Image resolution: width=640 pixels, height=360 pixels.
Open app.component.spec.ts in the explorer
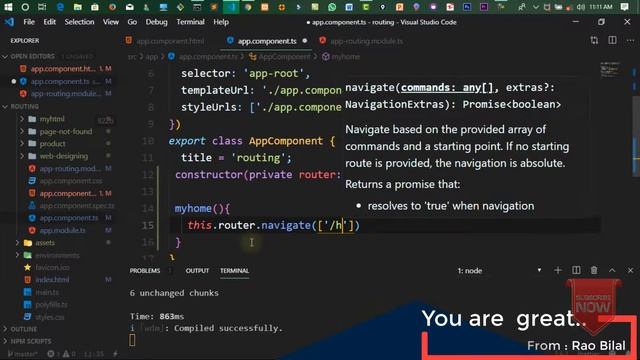(x=77, y=206)
